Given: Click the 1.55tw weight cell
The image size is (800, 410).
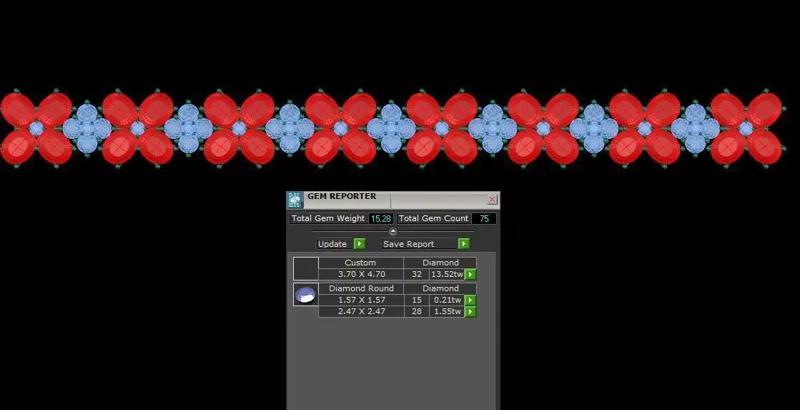Looking at the screenshot, I should [447, 312].
